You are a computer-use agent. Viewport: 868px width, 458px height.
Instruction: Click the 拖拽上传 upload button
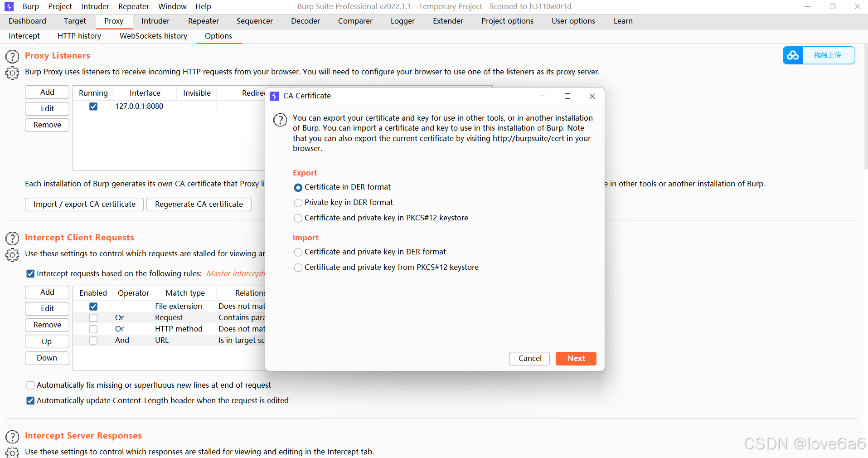(828, 55)
